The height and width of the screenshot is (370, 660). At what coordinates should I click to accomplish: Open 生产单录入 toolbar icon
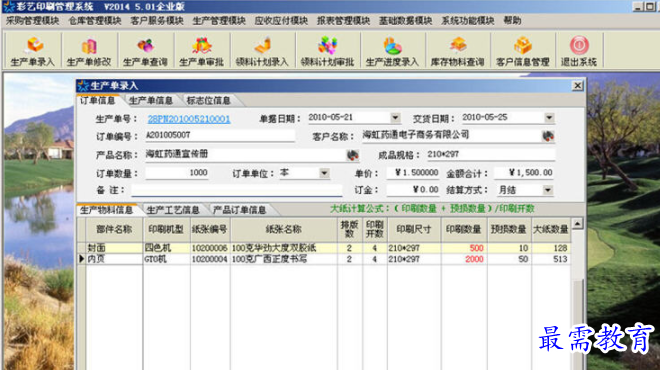click(x=33, y=51)
